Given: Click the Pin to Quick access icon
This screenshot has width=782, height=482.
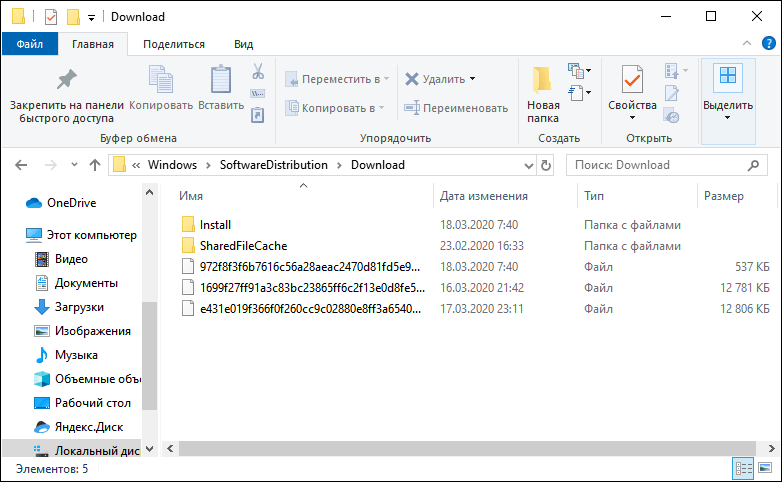Looking at the screenshot, I should coord(66,79).
